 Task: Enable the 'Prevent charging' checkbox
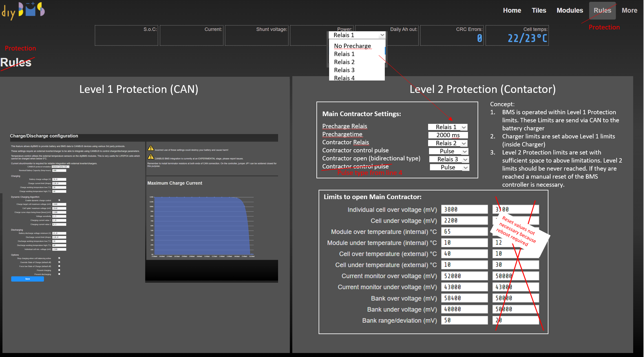59,270
